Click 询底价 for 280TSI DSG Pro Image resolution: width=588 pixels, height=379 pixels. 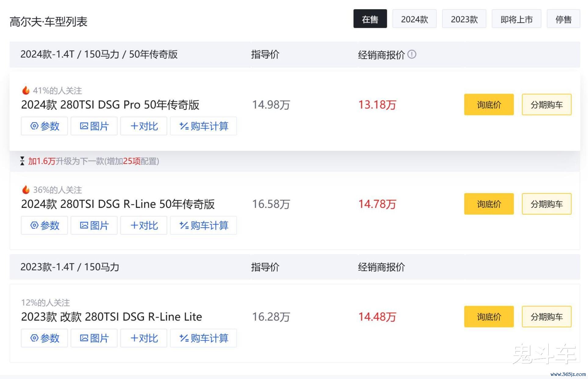(489, 105)
